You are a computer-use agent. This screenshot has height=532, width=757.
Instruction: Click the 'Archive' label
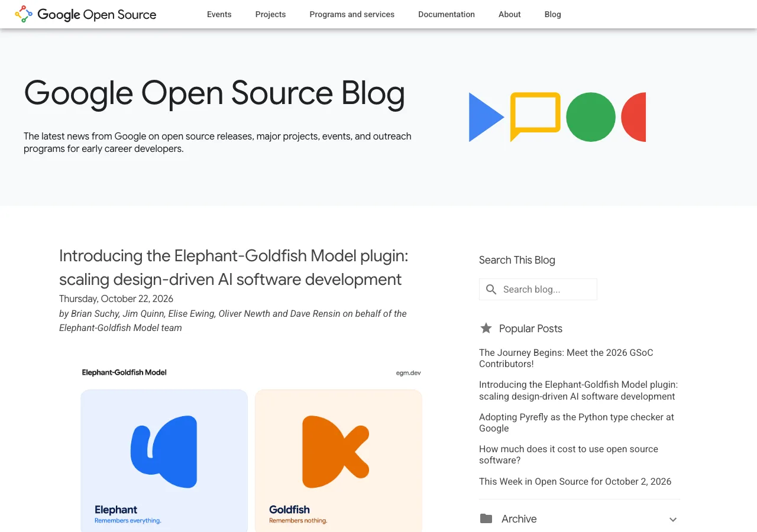[519, 519]
